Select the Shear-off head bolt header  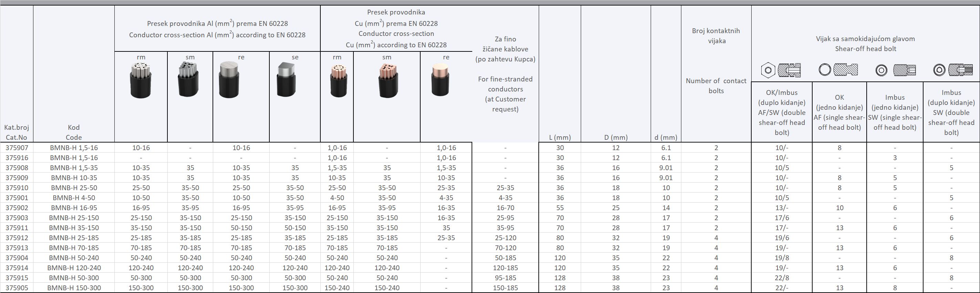[865, 43]
